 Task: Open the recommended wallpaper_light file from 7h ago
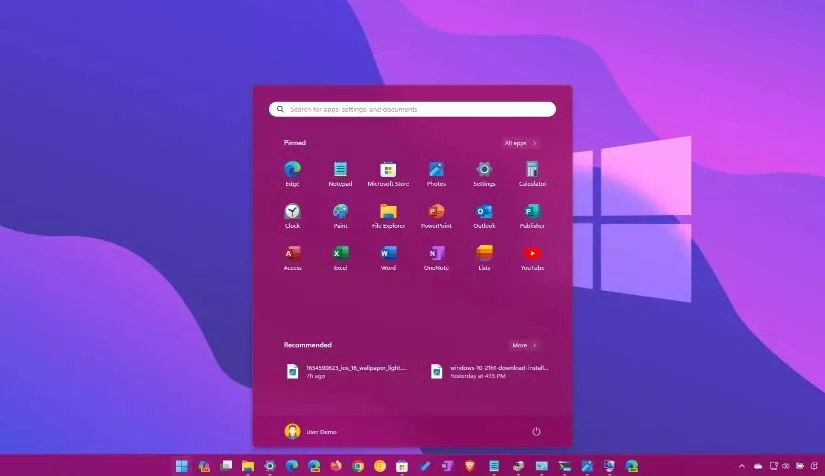pyautogui.click(x=346, y=371)
